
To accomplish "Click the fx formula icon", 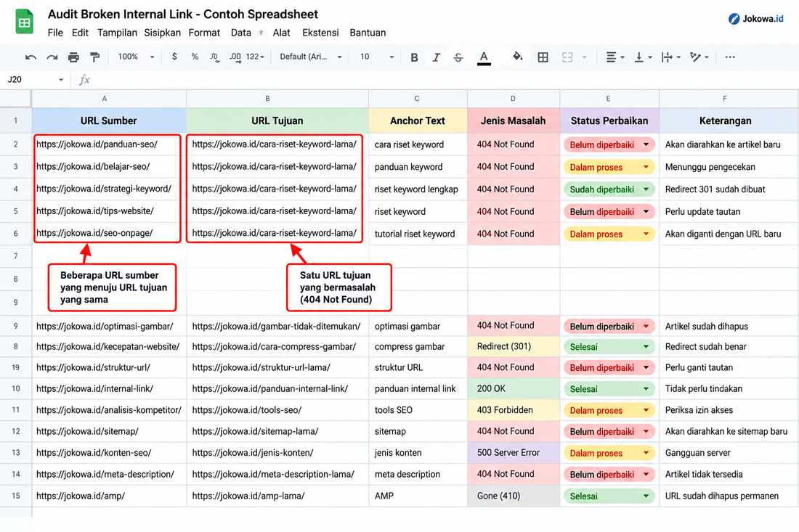I will [x=84, y=79].
